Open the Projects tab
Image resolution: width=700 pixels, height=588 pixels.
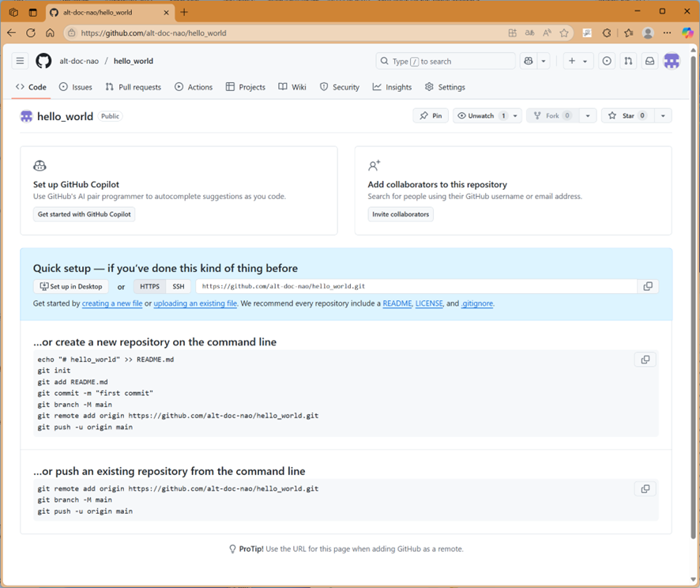[x=246, y=87]
